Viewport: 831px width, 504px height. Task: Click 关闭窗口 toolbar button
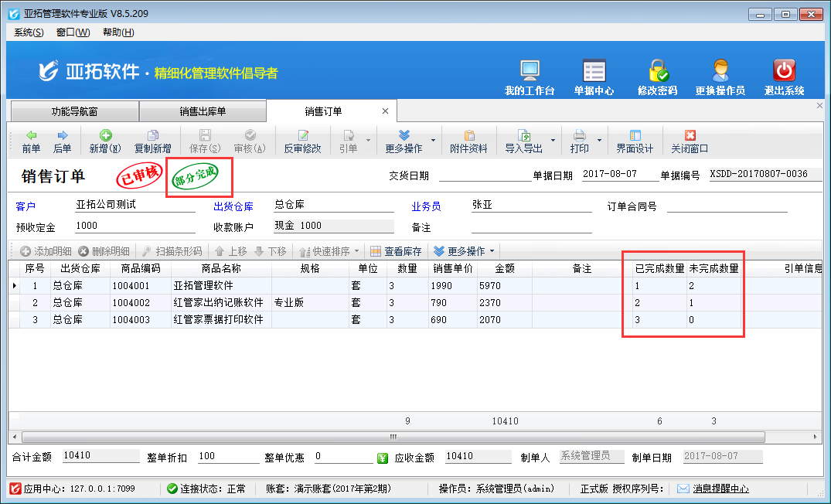coord(690,141)
